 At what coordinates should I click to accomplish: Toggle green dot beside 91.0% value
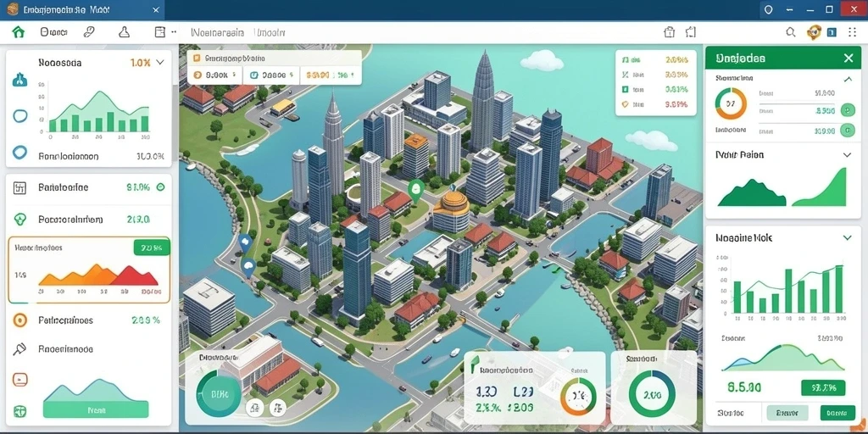(x=160, y=187)
